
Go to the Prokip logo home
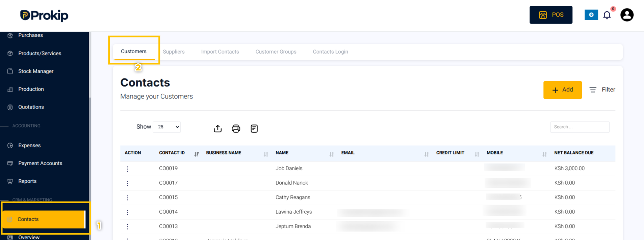tap(44, 15)
